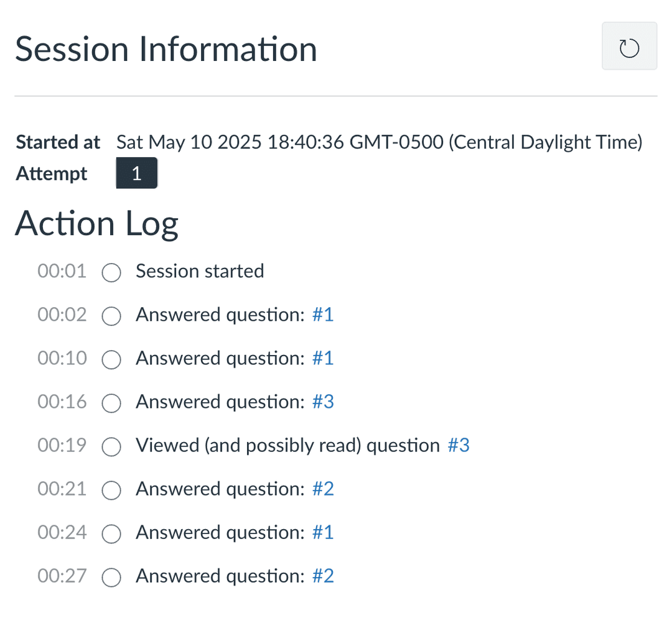Select the circle marker beside Session started
This screenshot has height=618, width=672.
pyautogui.click(x=111, y=272)
